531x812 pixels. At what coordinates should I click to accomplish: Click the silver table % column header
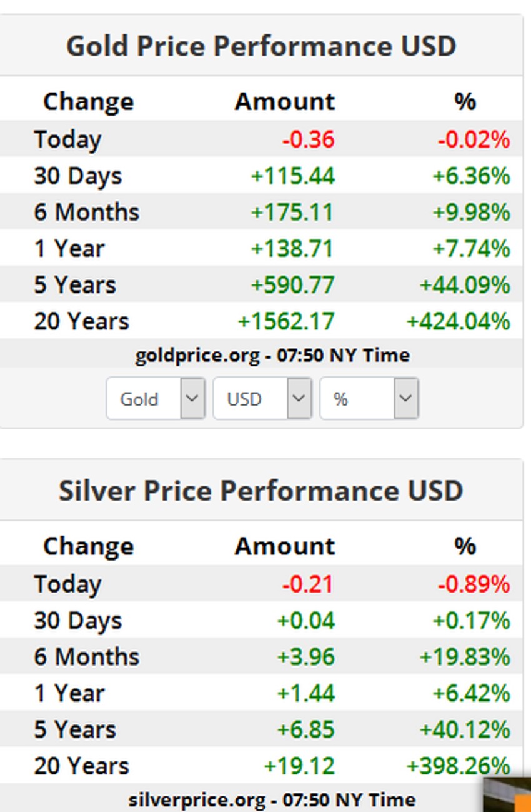(x=465, y=546)
